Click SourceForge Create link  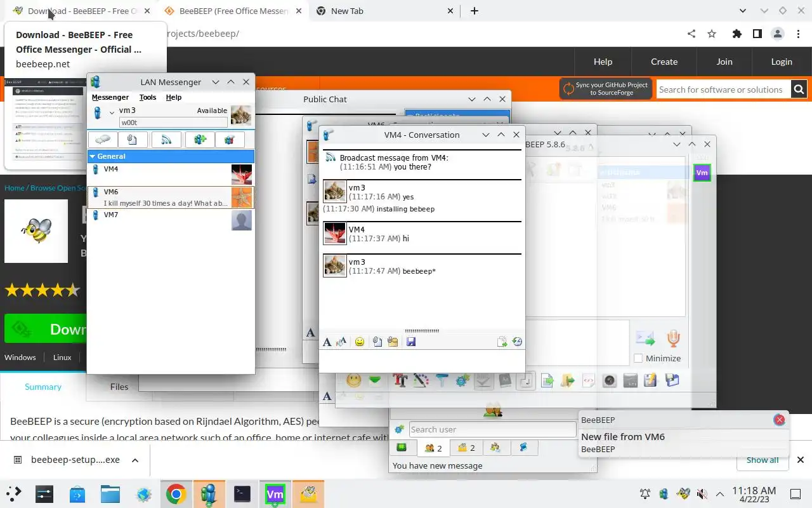pyautogui.click(x=664, y=62)
